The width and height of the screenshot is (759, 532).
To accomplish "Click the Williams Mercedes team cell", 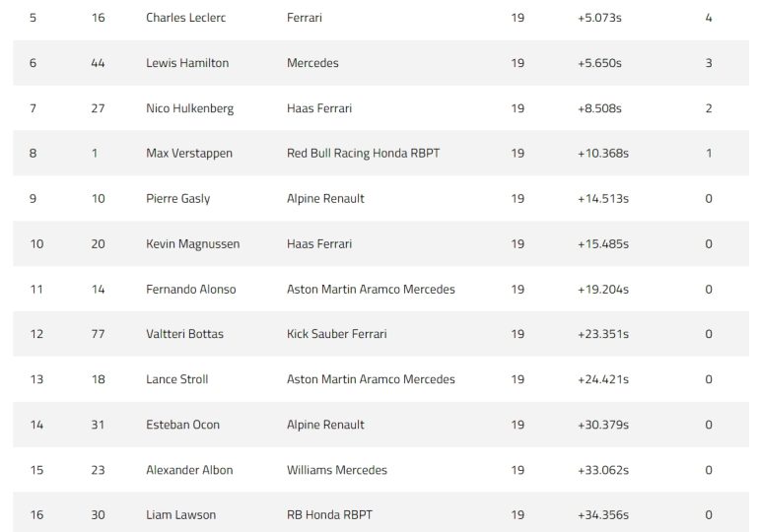I will coord(336,470).
